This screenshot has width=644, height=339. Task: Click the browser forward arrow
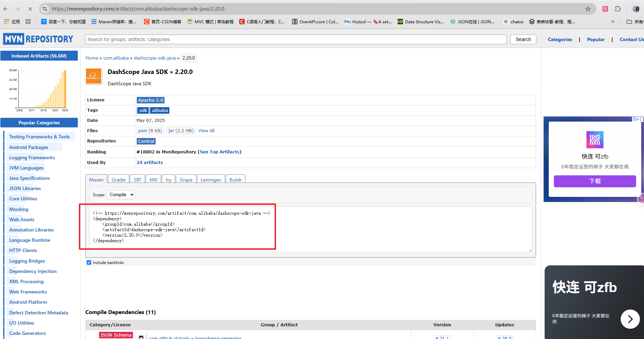(x=18, y=9)
